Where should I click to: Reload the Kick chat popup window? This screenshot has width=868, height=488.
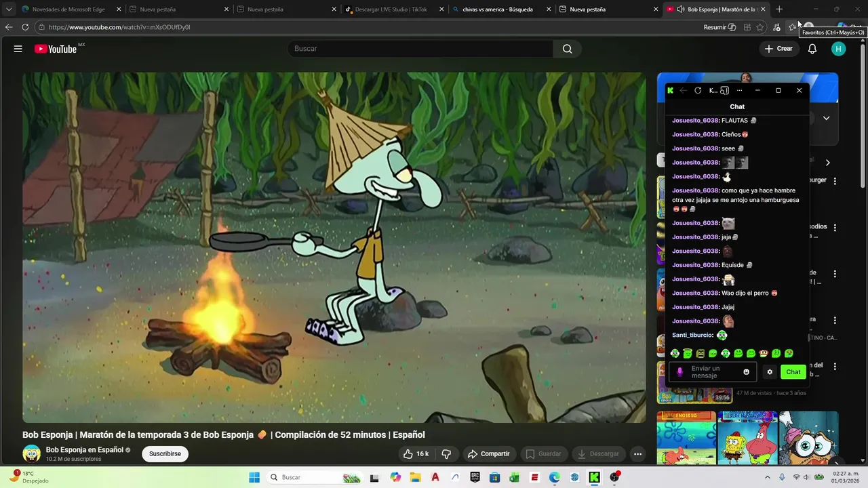click(698, 90)
